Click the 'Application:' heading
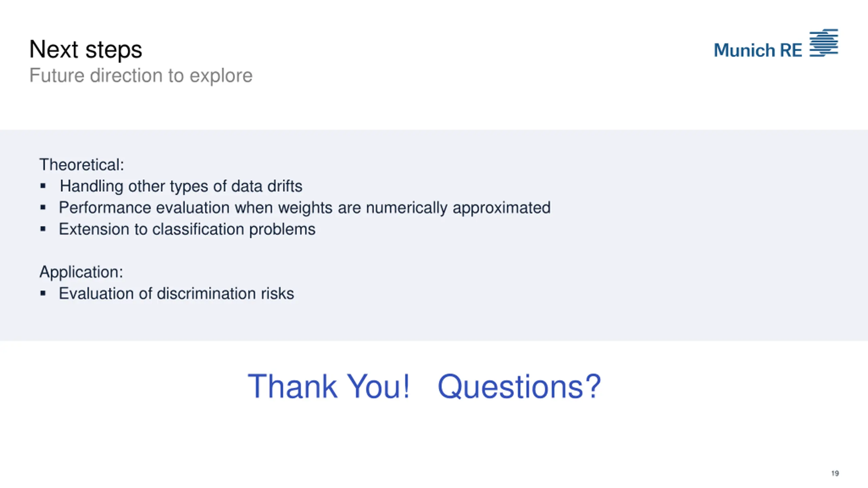Image resolution: width=868 pixels, height=488 pixels. point(81,272)
